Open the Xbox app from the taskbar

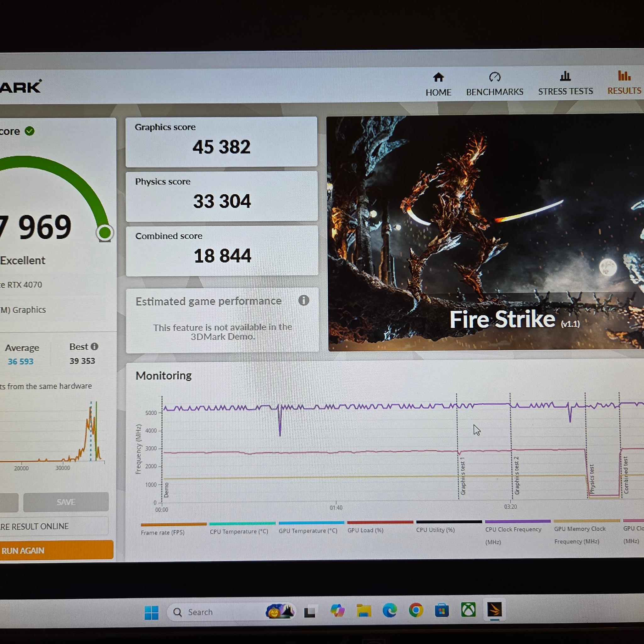click(468, 610)
